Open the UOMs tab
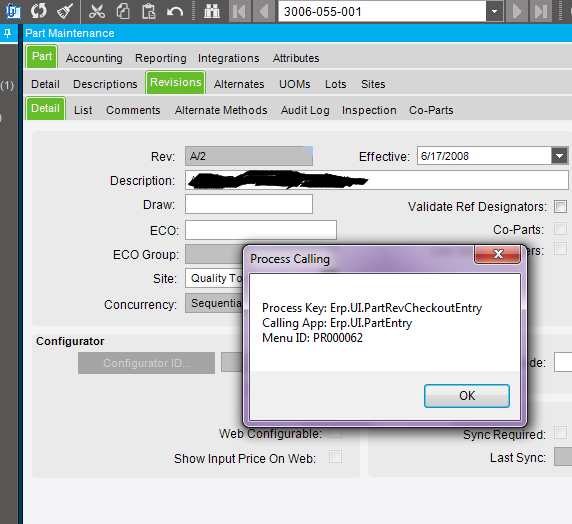This screenshot has height=524, width=572. coord(294,84)
